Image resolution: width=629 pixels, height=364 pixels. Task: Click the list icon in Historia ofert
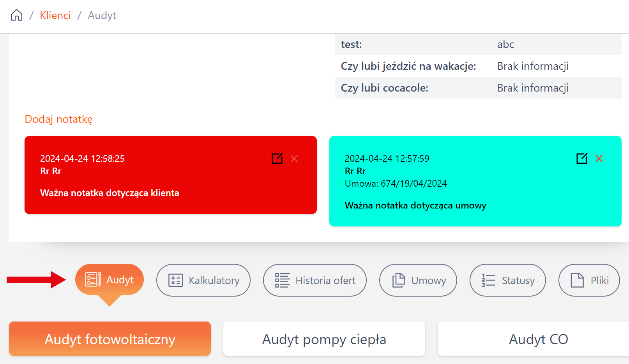click(x=282, y=280)
